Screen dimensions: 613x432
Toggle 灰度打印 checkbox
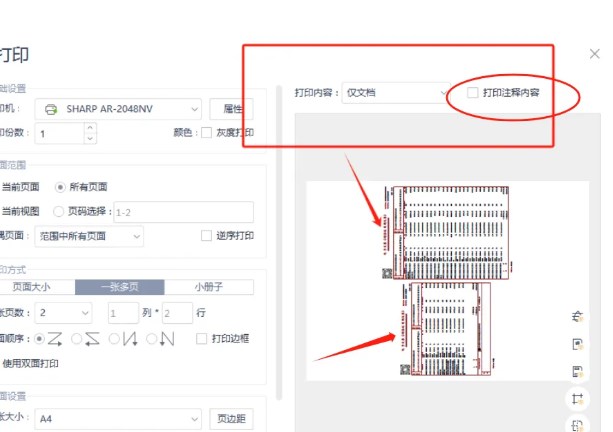coord(206,133)
